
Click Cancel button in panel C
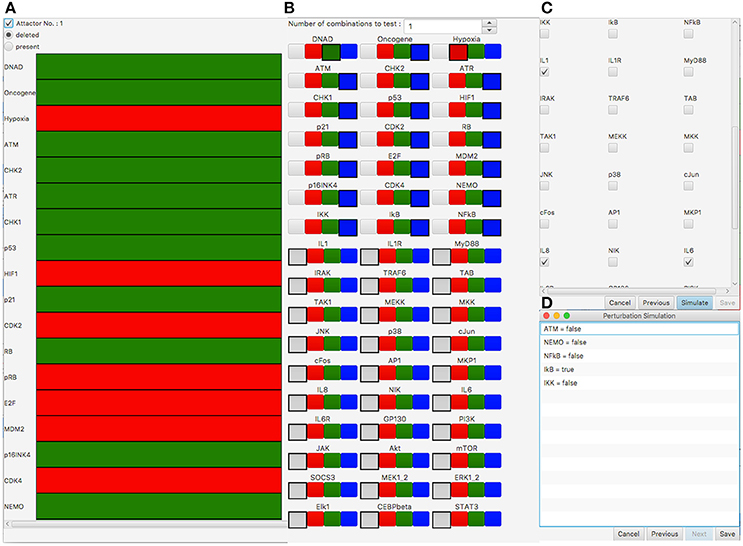click(620, 302)
